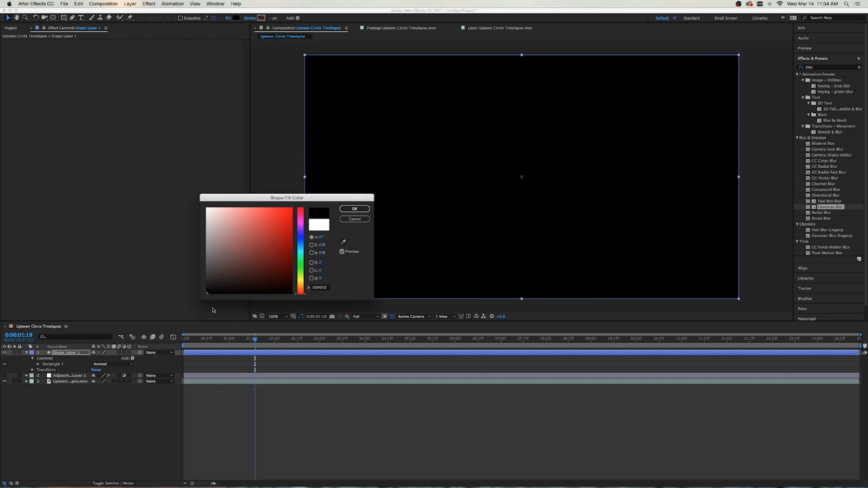
Task: Click Reset link for Transform
Action: click(96, 369)
